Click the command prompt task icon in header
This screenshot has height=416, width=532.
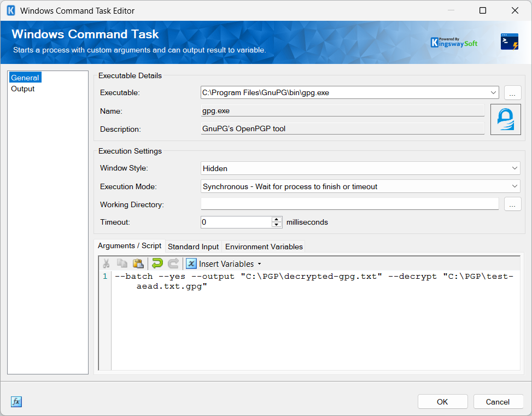510,42
